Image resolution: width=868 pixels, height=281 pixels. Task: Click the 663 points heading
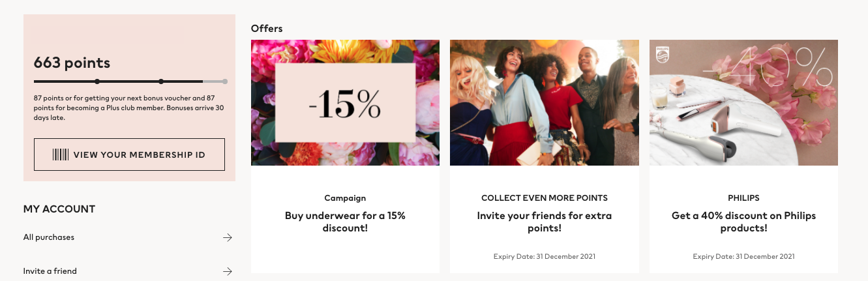click(72, 63)
